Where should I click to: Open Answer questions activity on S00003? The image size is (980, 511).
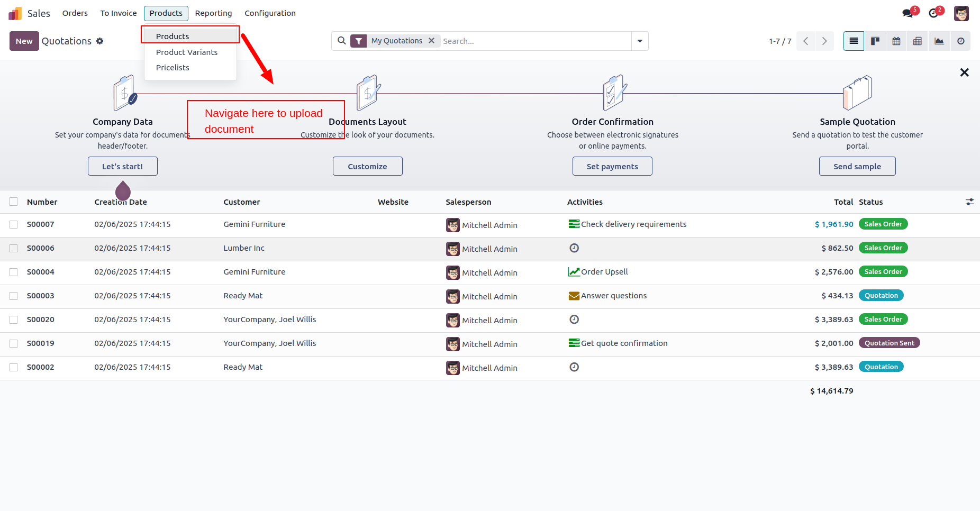[607, 296]
